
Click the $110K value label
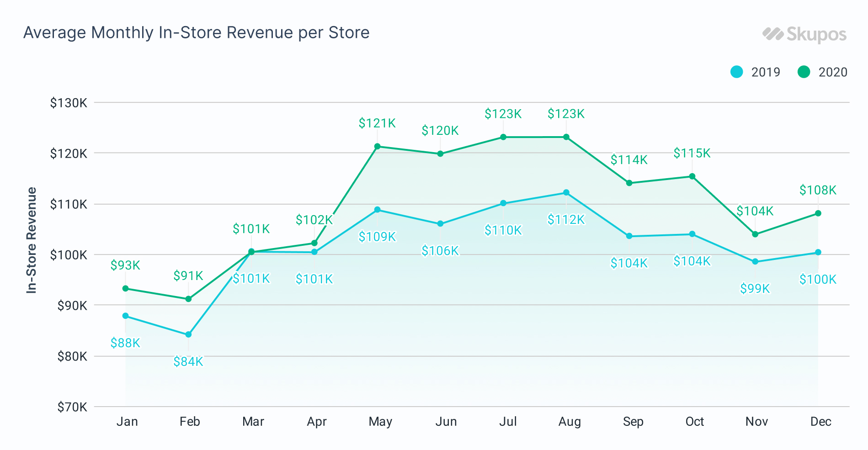(x=503, y=230)
